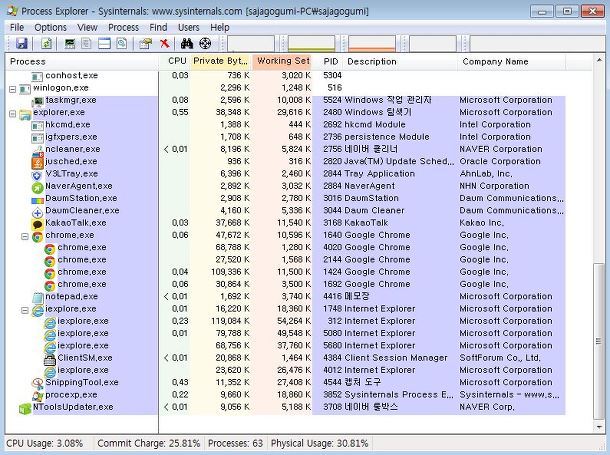Click the jusched.exe Java icon

tap(37, 162)
